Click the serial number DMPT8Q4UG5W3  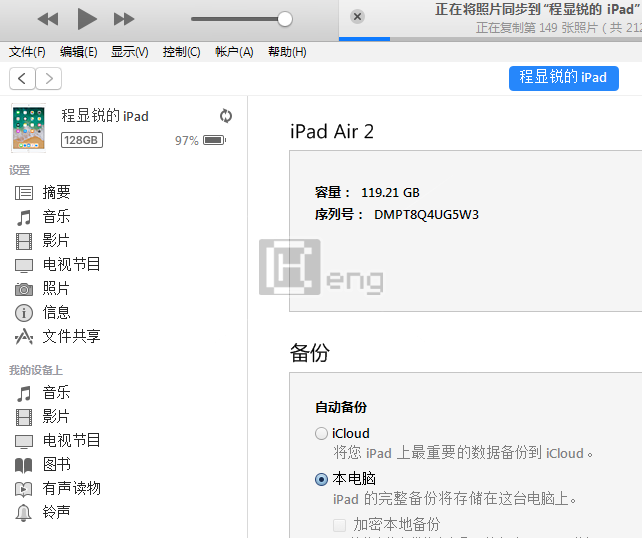[x=426, y=215]
